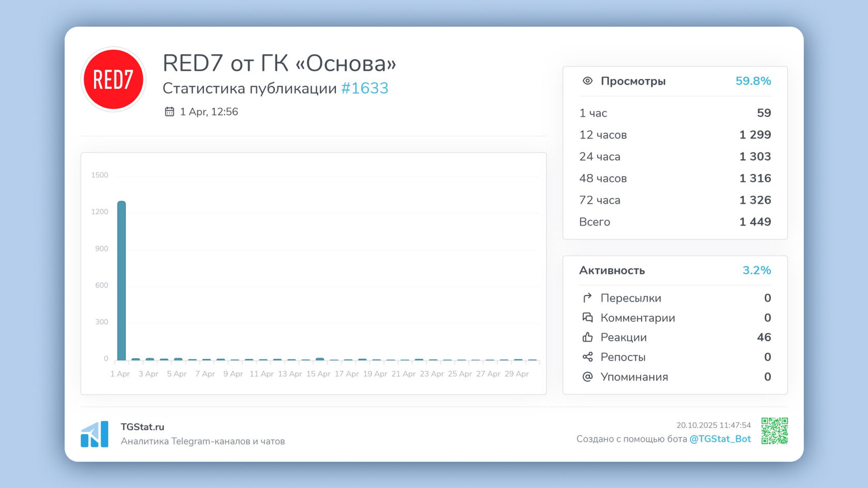This screenshot has height=488, width=868.
Task: Click the 72 часа value 1 326
Action: 755,200
